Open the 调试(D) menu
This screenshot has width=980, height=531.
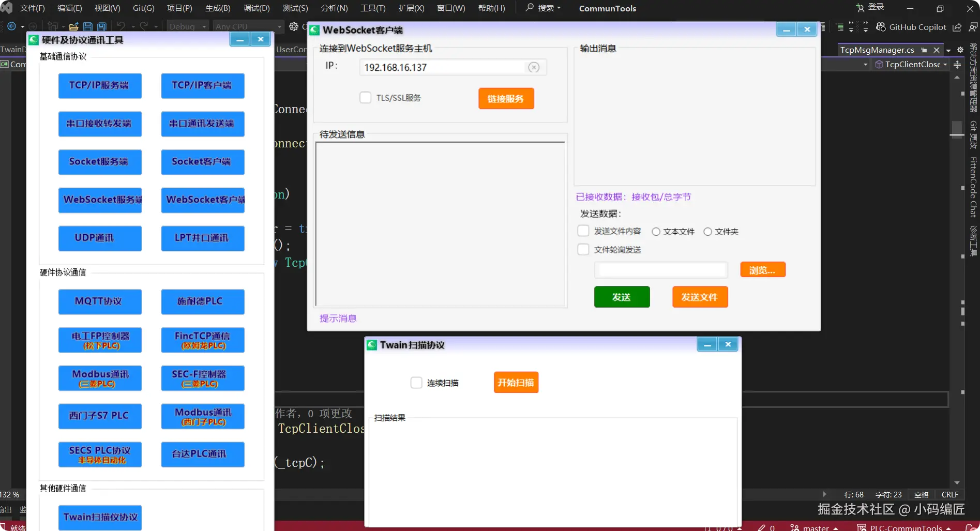coord(257,8)
